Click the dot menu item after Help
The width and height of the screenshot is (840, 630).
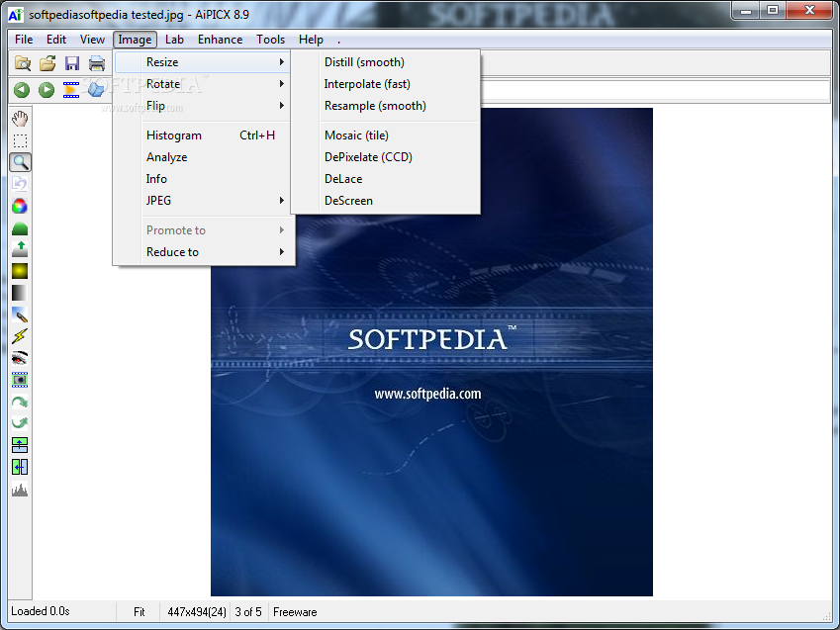coord(338,40)
